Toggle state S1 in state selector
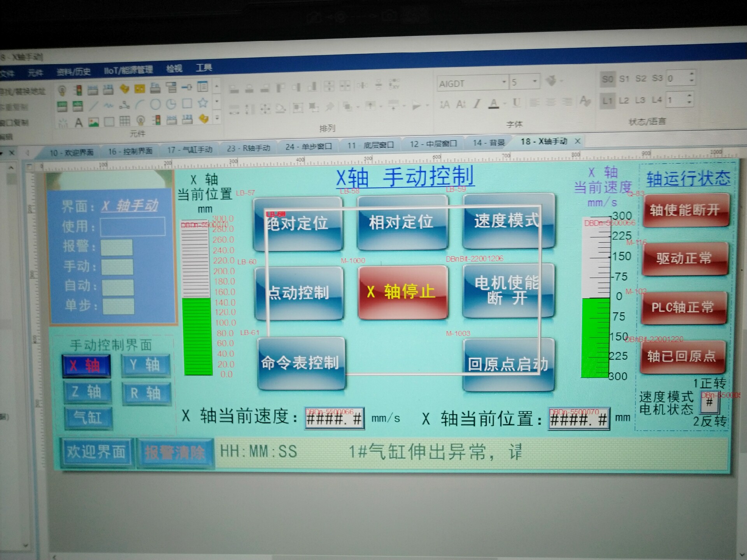The width and height of the screenshot is (747, 560). pyautogui.click(x=624, y=79)
